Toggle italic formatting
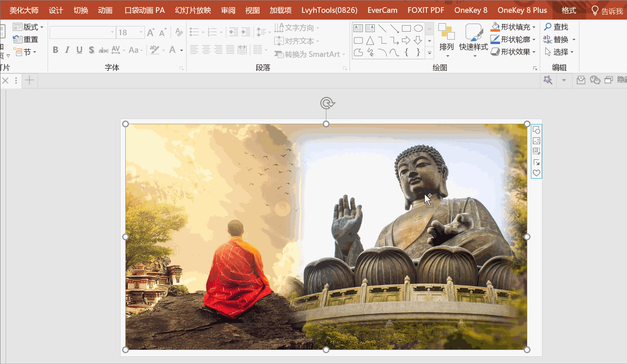 coord(67,50)
